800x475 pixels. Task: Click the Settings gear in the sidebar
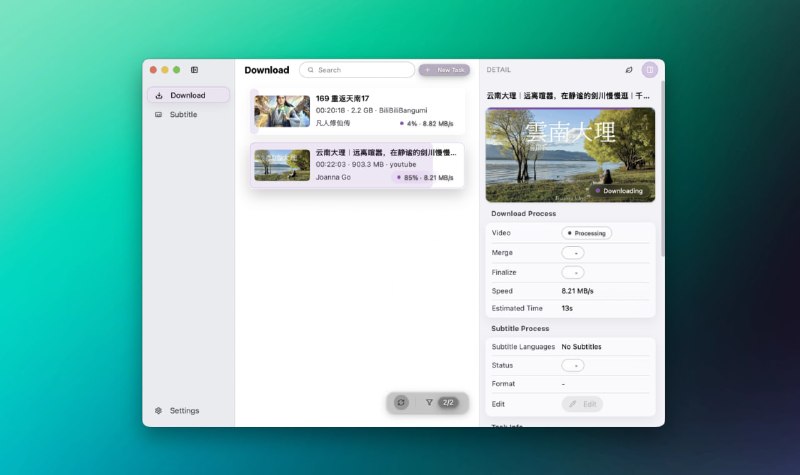[x=159, y=411]
